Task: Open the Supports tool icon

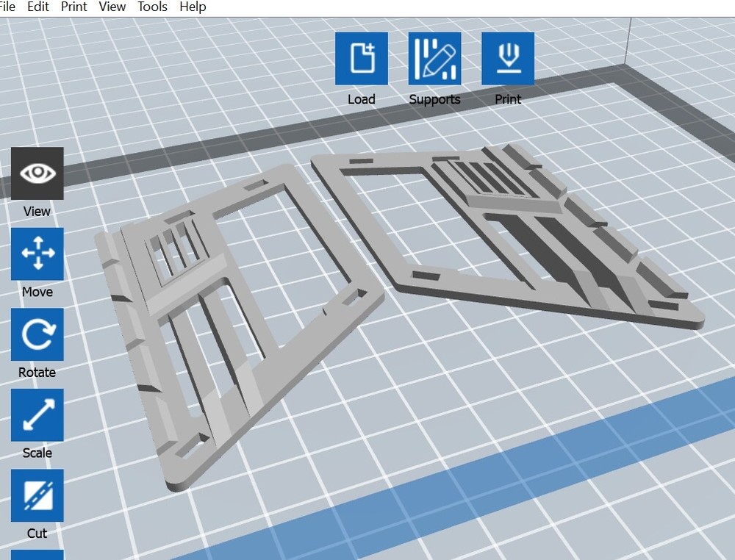Action: click(x=434, y=59)
